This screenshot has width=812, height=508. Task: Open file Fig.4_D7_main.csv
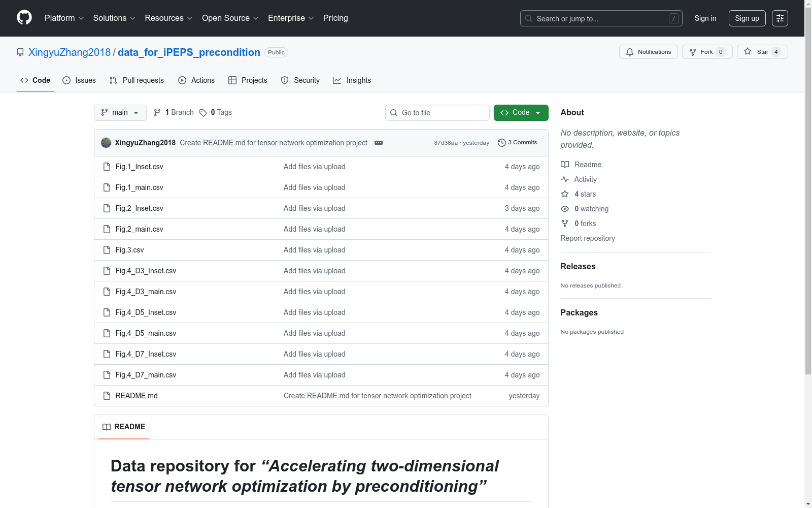(x=146, y=375)
